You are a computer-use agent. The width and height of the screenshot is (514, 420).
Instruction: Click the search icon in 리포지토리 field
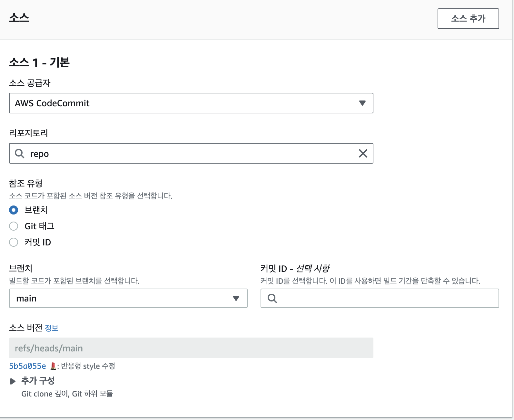coord(20,154)
